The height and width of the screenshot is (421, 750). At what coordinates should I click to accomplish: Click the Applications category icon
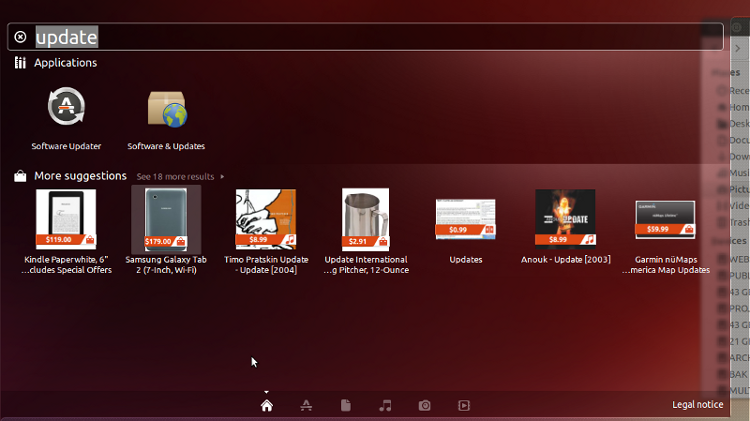[x=20, y=63]
